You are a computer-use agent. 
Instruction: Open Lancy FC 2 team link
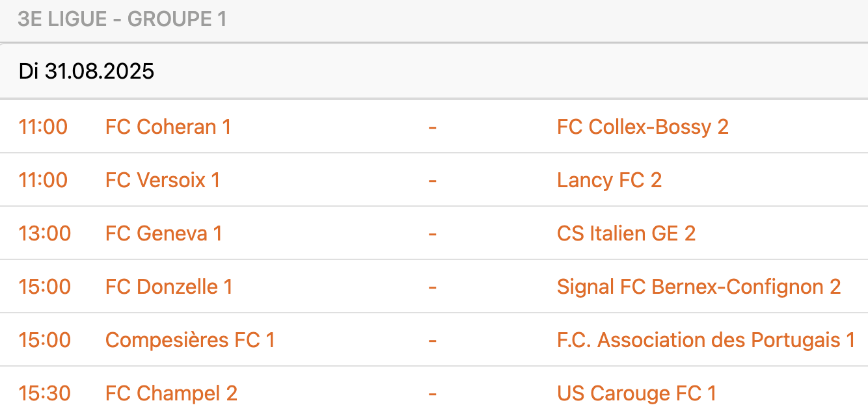609,180
